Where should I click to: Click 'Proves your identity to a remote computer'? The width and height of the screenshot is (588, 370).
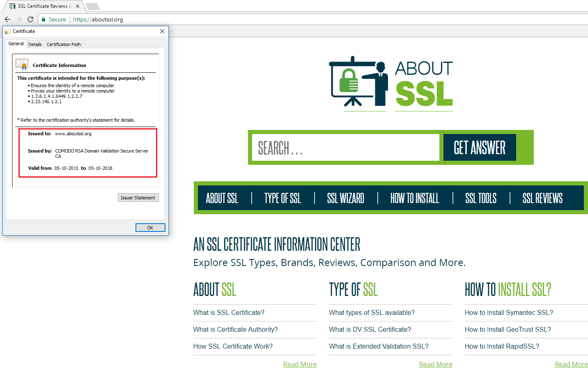pos(73,91)
